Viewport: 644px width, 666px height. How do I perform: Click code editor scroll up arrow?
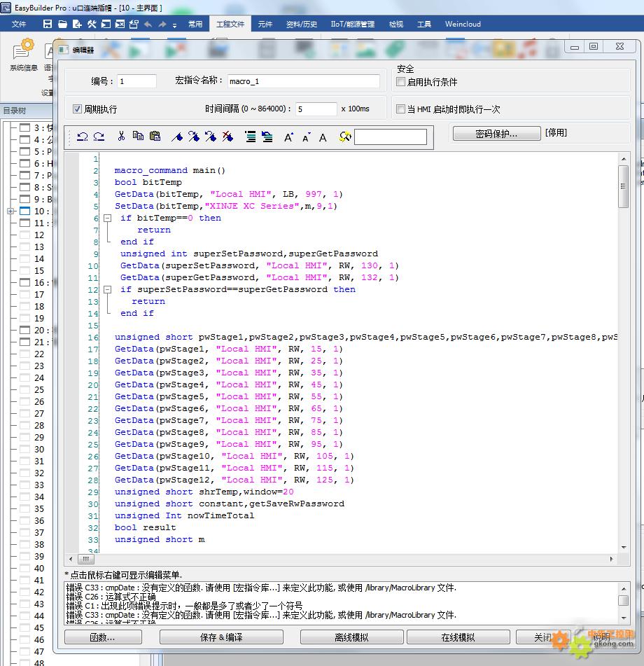click(x=624, y=159)
